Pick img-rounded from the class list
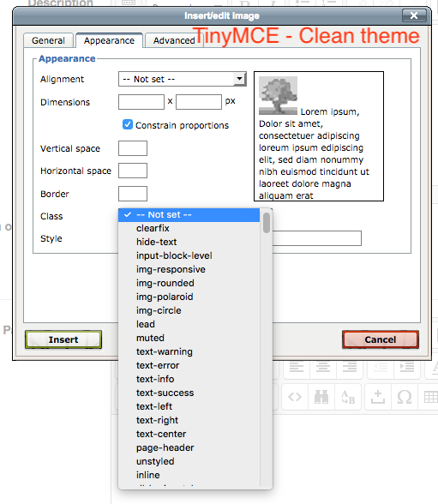438x504 pixels. [x=189, y=283]
